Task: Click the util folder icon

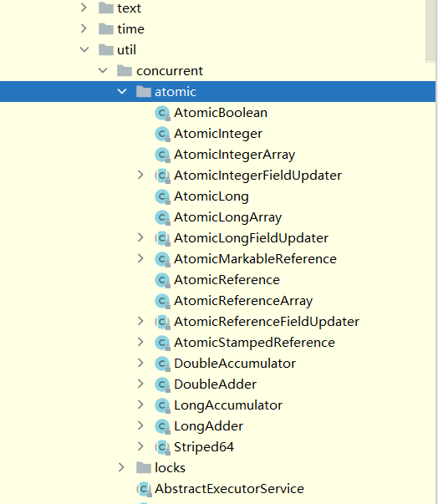Action: click(x=105, y=50)
